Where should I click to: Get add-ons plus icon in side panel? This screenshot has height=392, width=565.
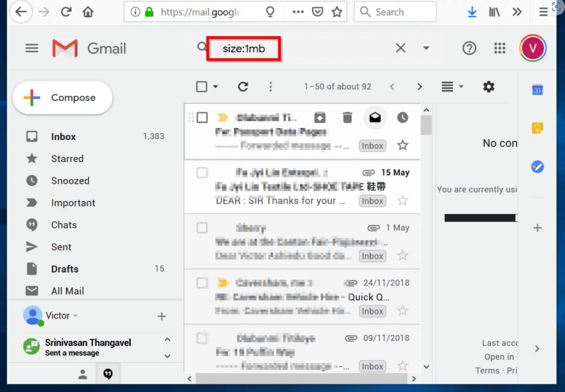point(538,228)
